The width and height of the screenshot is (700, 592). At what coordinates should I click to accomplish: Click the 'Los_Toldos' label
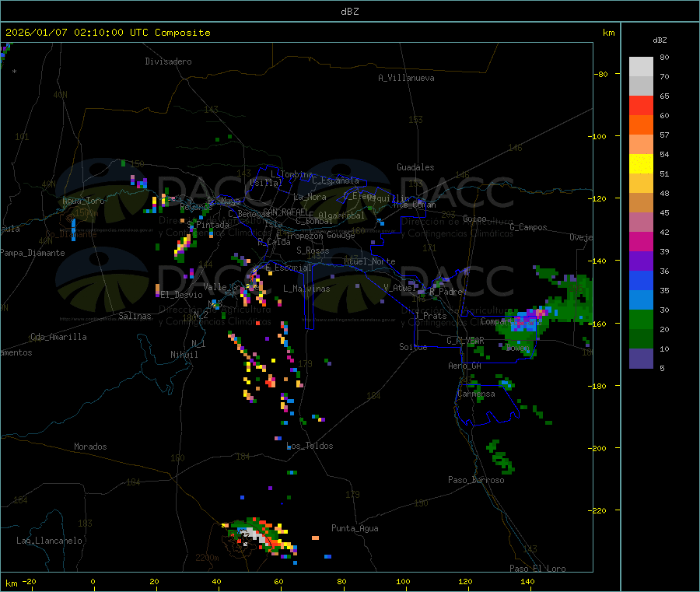click(x=310, y=446)
